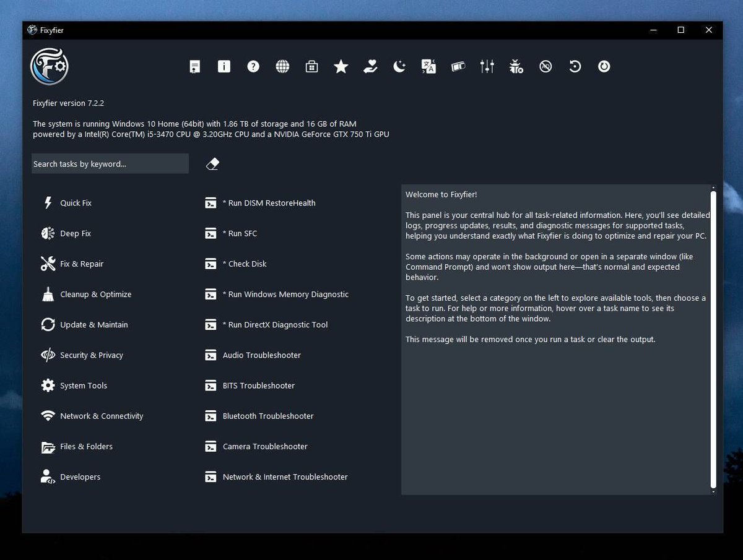743x560 pixels.
Task: Click the restart circular arrow icon
Action: coord(575,66)
